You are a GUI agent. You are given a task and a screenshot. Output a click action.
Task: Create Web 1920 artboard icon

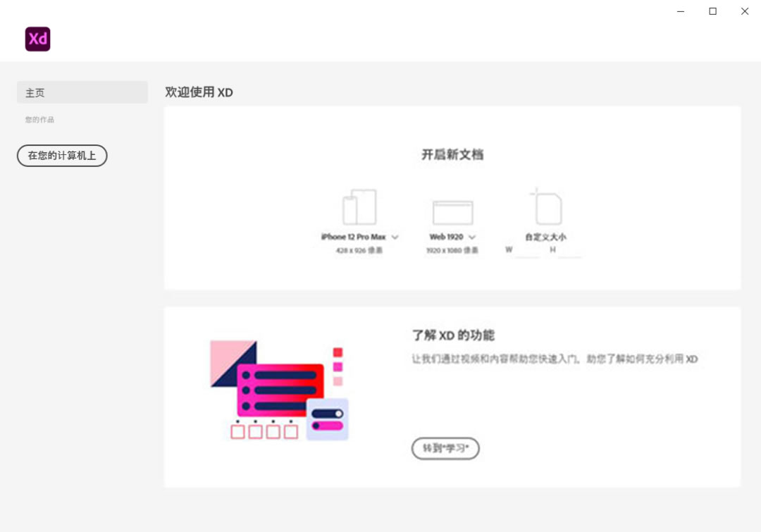coord(453,212)
